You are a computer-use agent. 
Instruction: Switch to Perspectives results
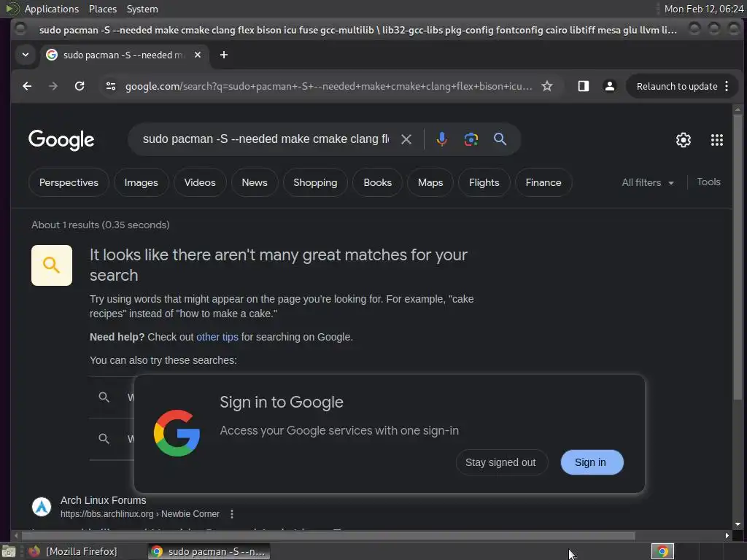pos(69,182)
